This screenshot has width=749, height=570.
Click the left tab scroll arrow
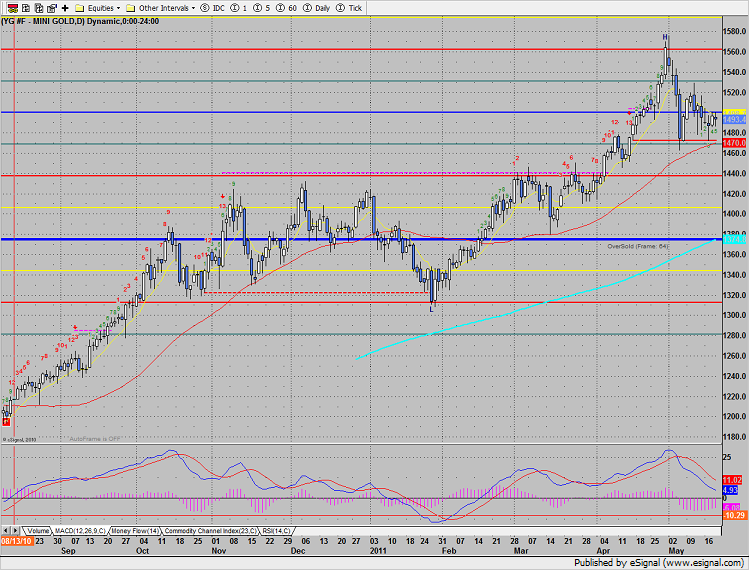tap(6, 530)
